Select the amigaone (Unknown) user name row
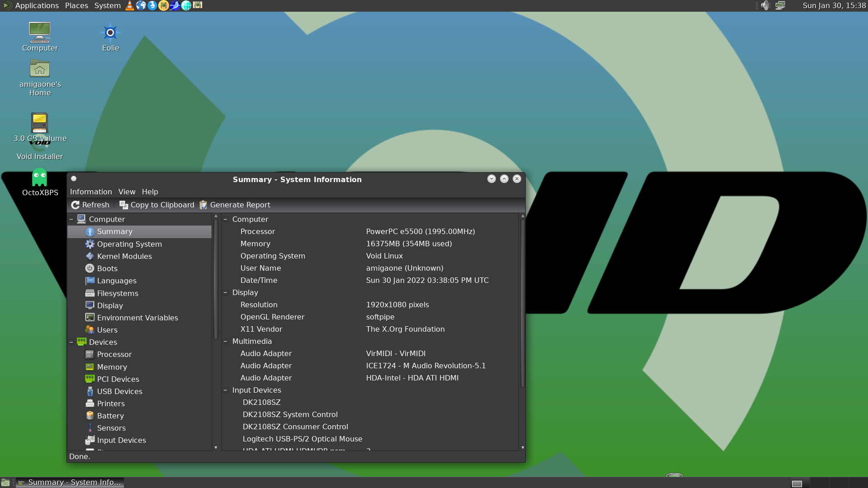Screen dimensions: 868x488 click(370, 268)
